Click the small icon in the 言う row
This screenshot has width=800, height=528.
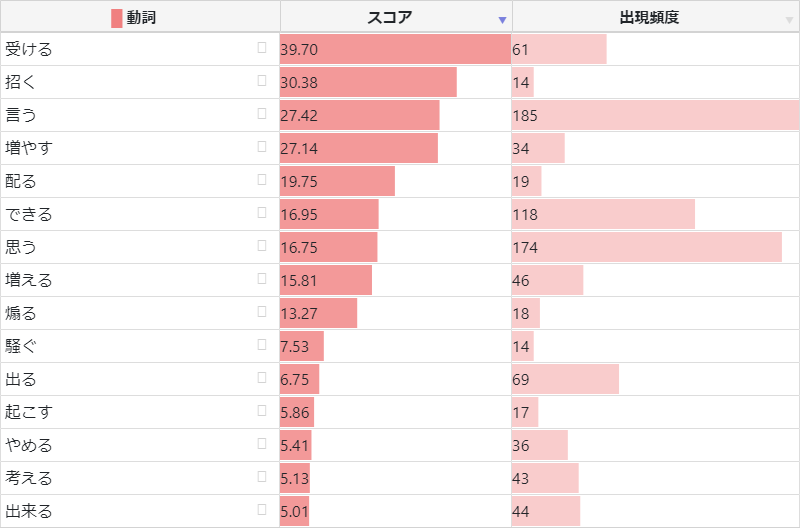(262, 113)
